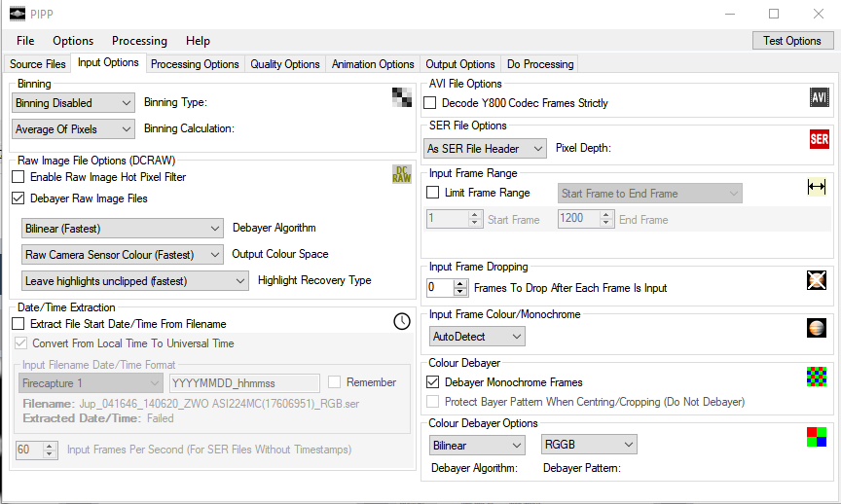Click the binning checkerboard icon
Screen dimensions: 841x504
(402, 96)
